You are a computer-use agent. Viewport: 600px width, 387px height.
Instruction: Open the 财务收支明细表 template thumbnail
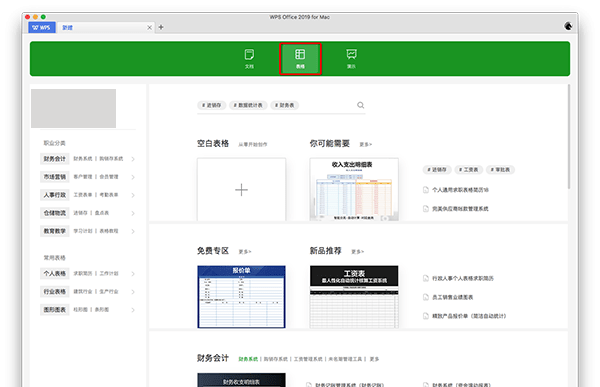(x=241, y=380)
